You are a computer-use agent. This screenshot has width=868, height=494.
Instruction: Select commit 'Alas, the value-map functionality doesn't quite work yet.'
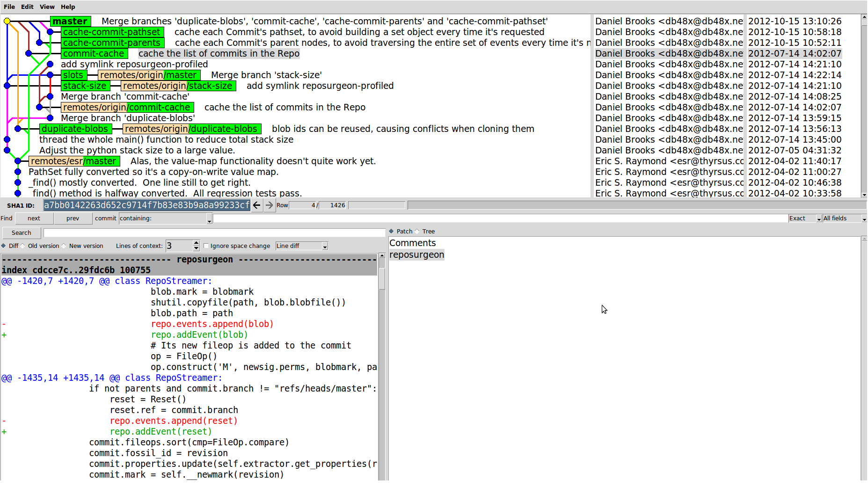pos(253,161)
